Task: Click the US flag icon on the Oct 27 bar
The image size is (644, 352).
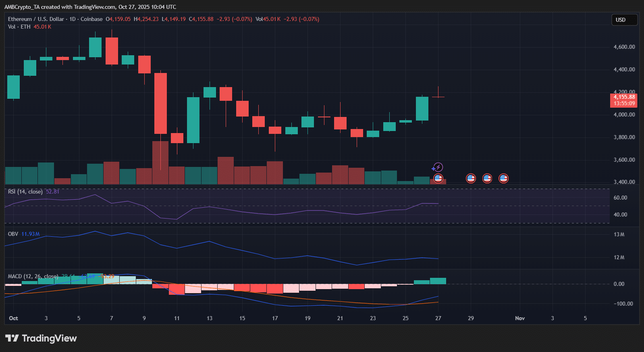Action: [x=438, y=178]
